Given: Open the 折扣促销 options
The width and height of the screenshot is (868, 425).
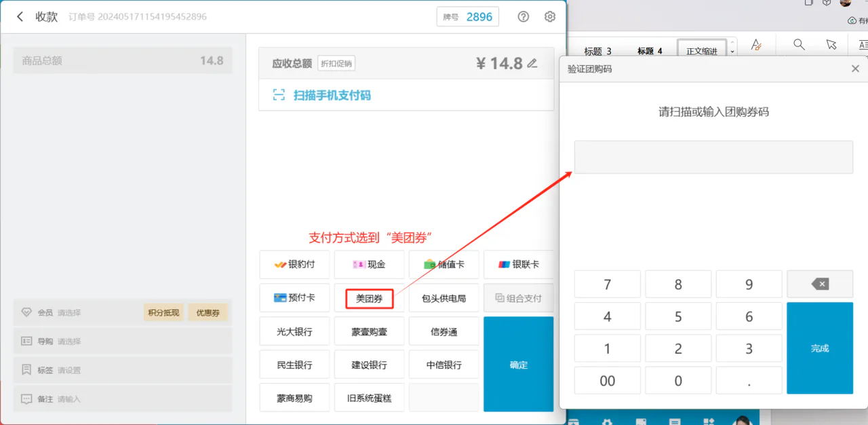Looking at the screenshot, I should point(336,64).
